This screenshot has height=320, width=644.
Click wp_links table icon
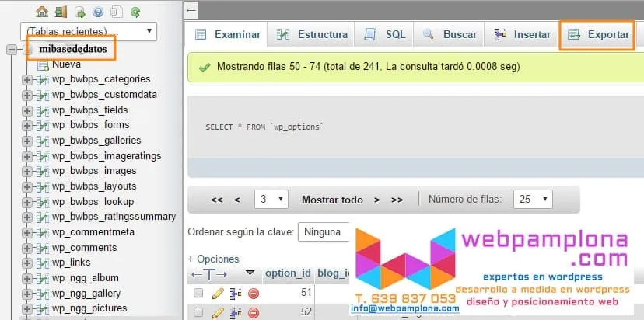coord(43,263)
